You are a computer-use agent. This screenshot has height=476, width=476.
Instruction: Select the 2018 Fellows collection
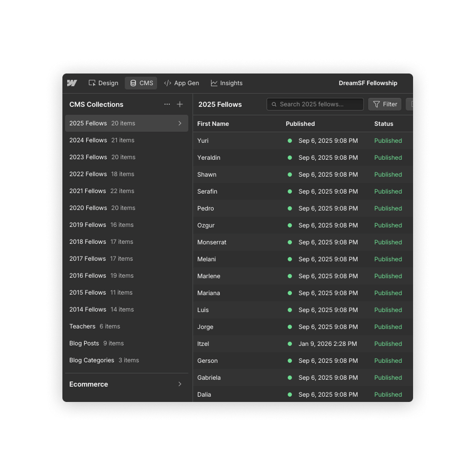(x=126, y=242)
